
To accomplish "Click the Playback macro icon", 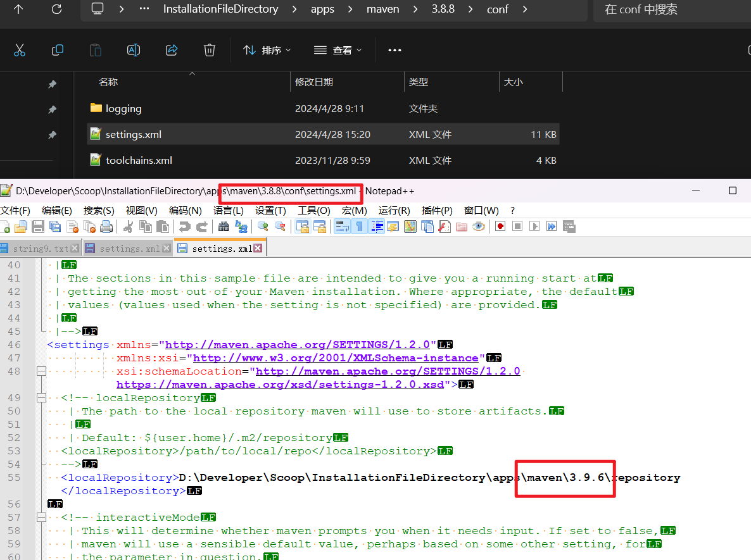I will (x=534, y=227).
